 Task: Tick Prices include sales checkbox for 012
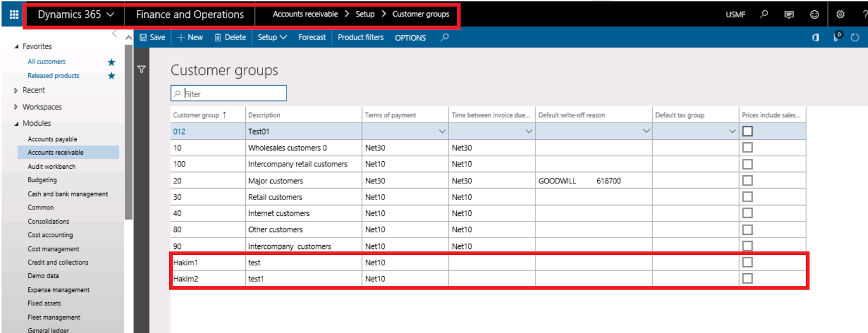[748, 131]
